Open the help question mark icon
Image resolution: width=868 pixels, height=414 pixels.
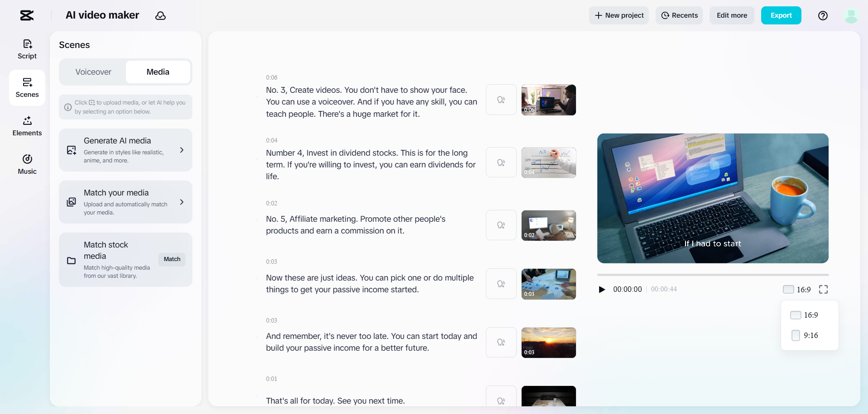823,15
